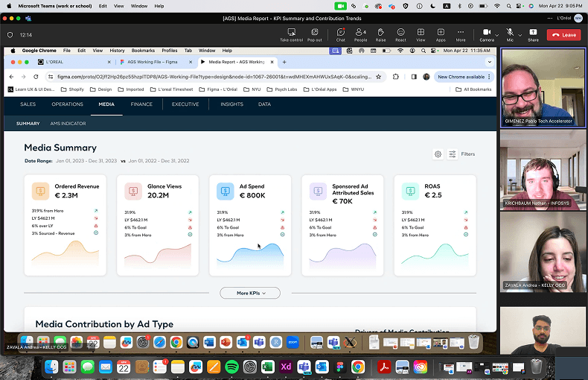Select the AMS INDICATOR sub-tab
This screenshot has height=380, width=588.
click(68, 123)
